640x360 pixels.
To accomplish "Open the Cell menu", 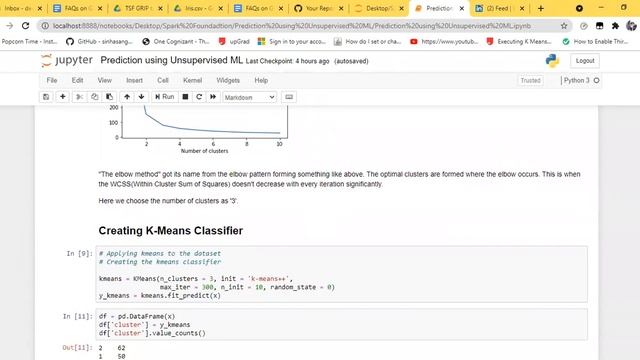I will pos(163,80).
